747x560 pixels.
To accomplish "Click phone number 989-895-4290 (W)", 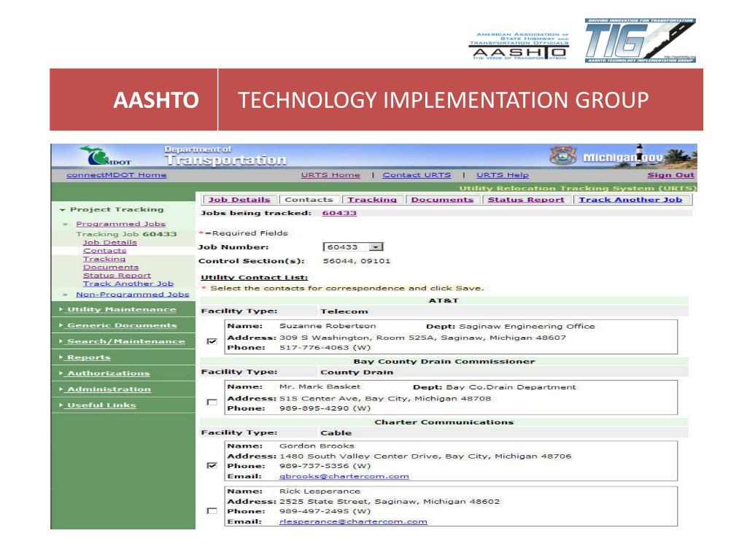I will pos(325,408).
